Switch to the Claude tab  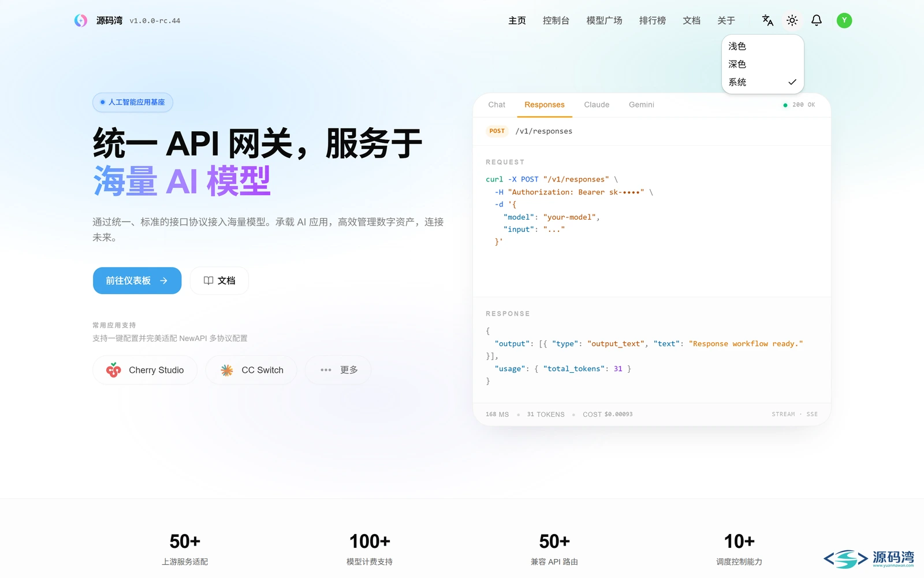[597, 105]
